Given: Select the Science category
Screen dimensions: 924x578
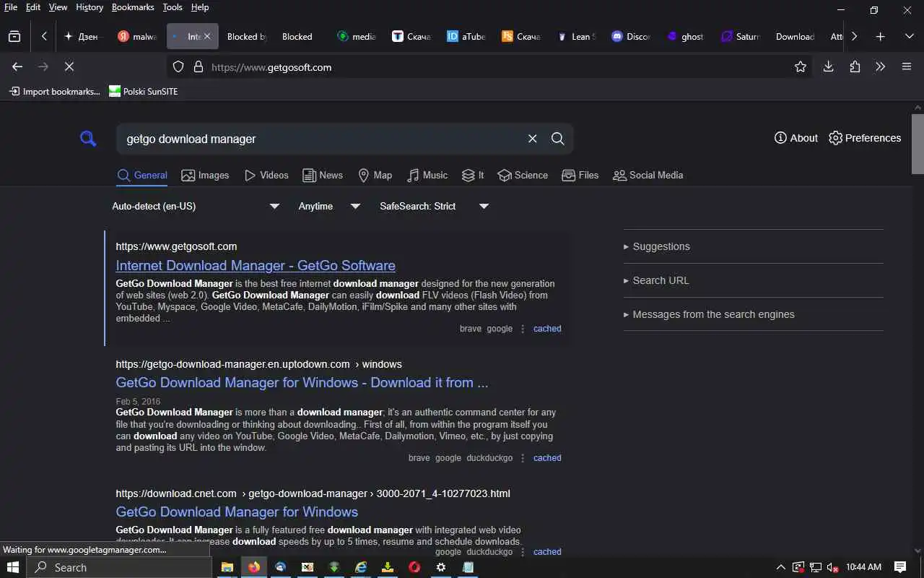Looking at the screenshot, I should [523, 176].
